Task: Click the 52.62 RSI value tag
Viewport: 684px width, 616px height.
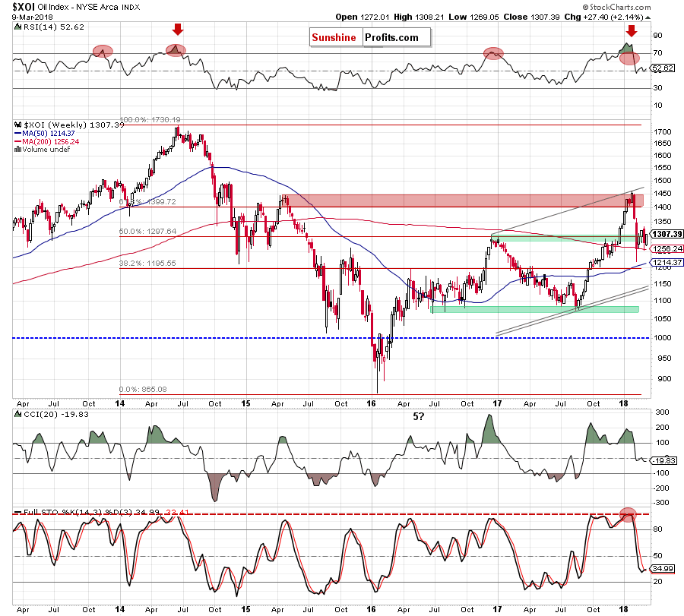Action: (663, 68)
